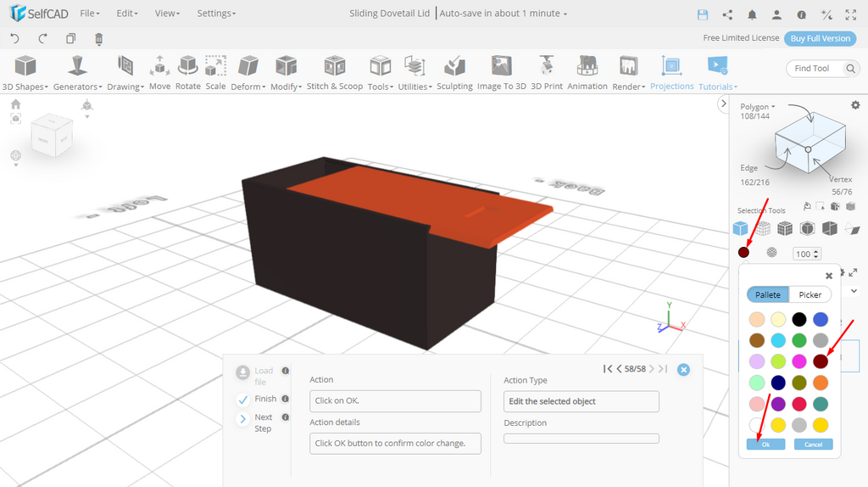The image size is (868, 487).
Task: Switch to the Pallete tab
Action: [x=768, y=294]
